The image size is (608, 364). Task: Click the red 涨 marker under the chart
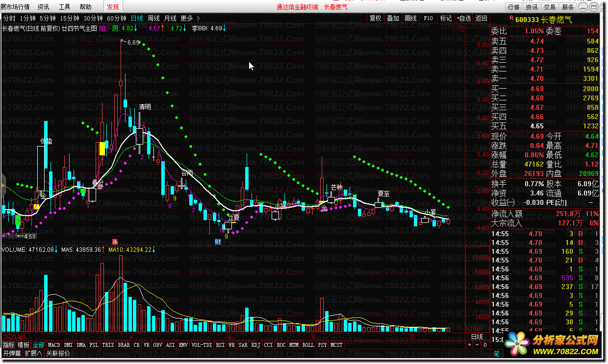pos(115,242)
